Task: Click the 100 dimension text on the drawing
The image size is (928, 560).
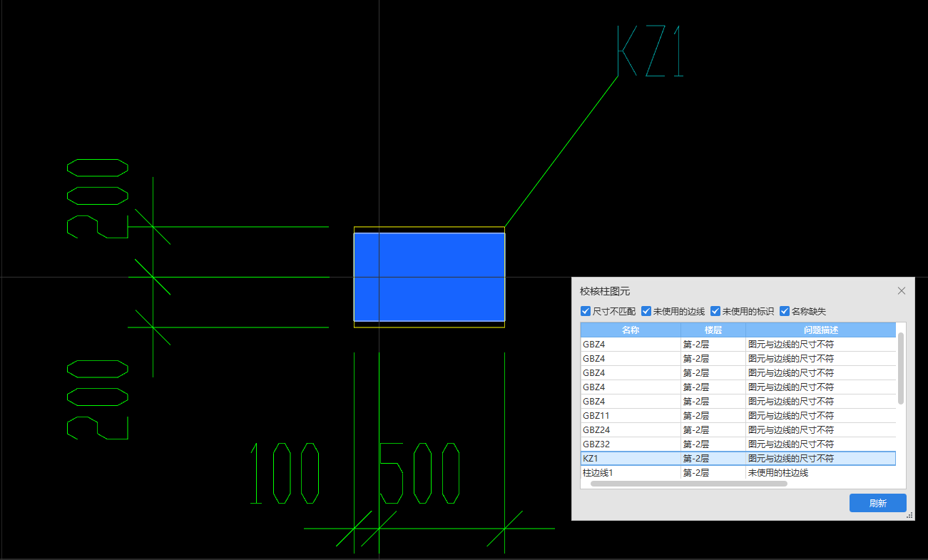Action: pos(285,473)
